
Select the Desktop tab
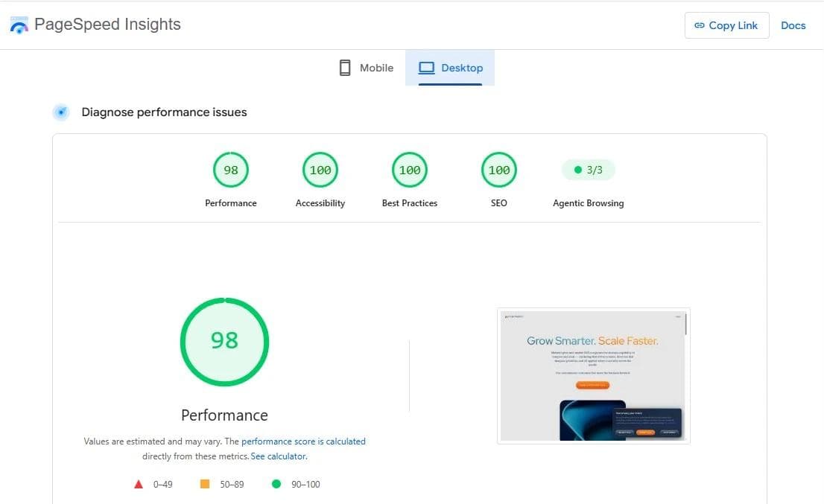click(450, 68)
